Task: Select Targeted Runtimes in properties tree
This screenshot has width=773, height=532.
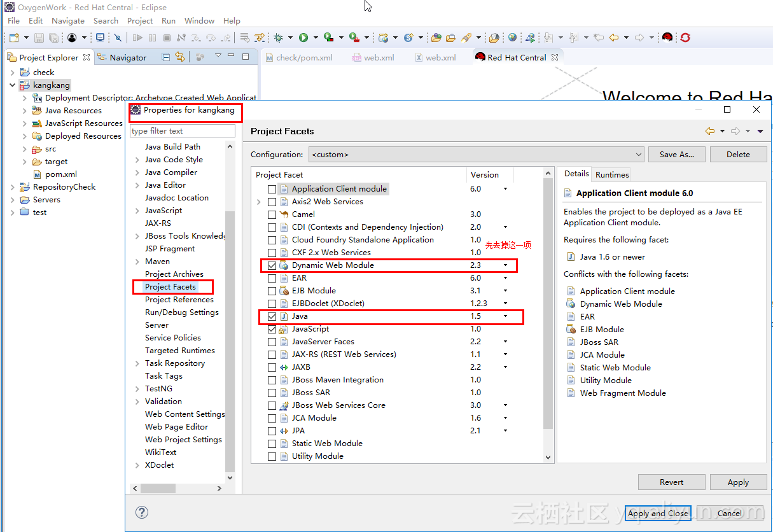Action: click(x=180, y=351)
